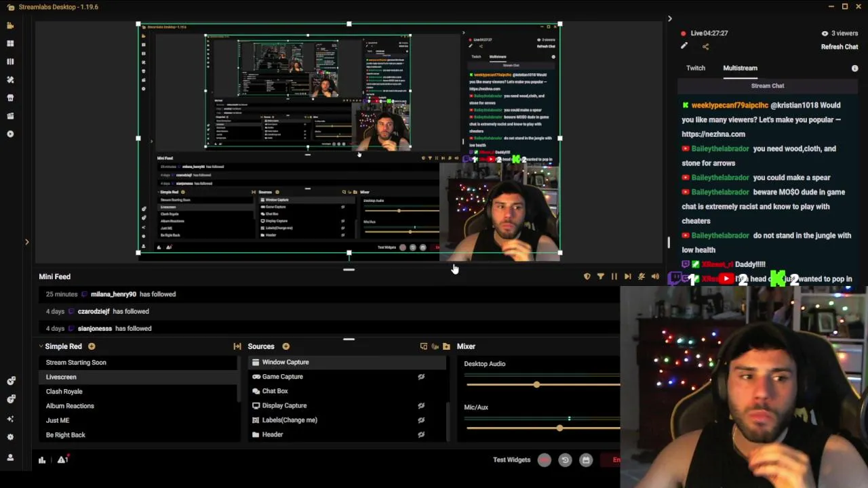Show the hidden Game Capture source
The width and height of the screenshot is (868, 488).
click(421, 377)
